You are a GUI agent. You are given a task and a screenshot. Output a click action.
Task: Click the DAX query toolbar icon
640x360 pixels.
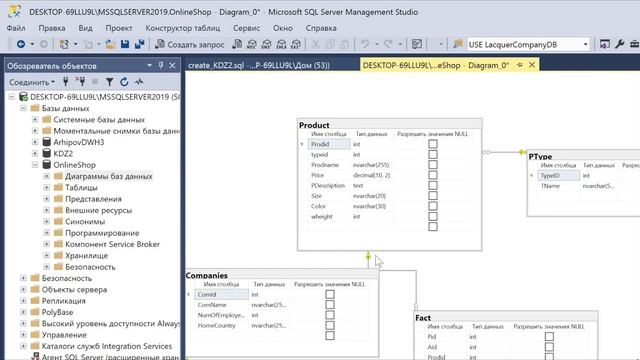coord(296,44)
